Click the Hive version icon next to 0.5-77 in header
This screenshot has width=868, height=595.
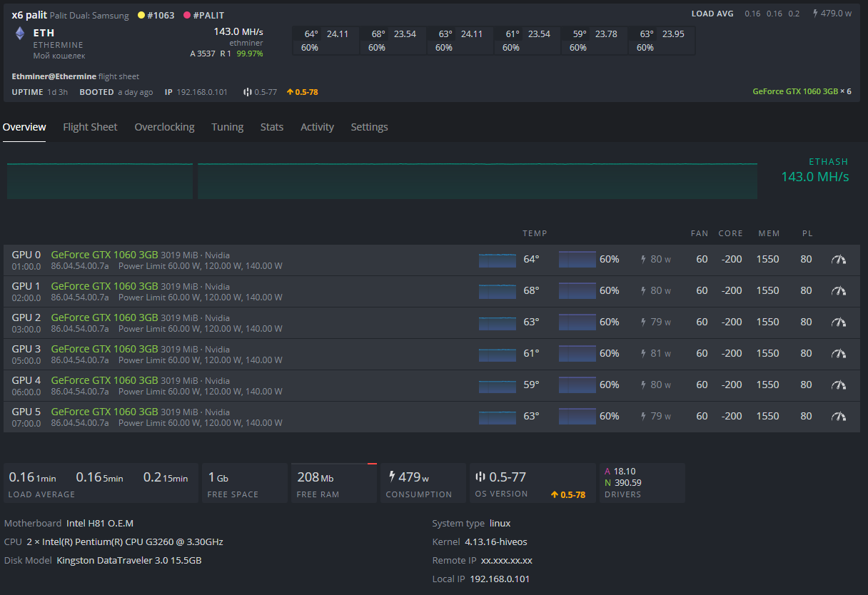(x=247, y=92)
